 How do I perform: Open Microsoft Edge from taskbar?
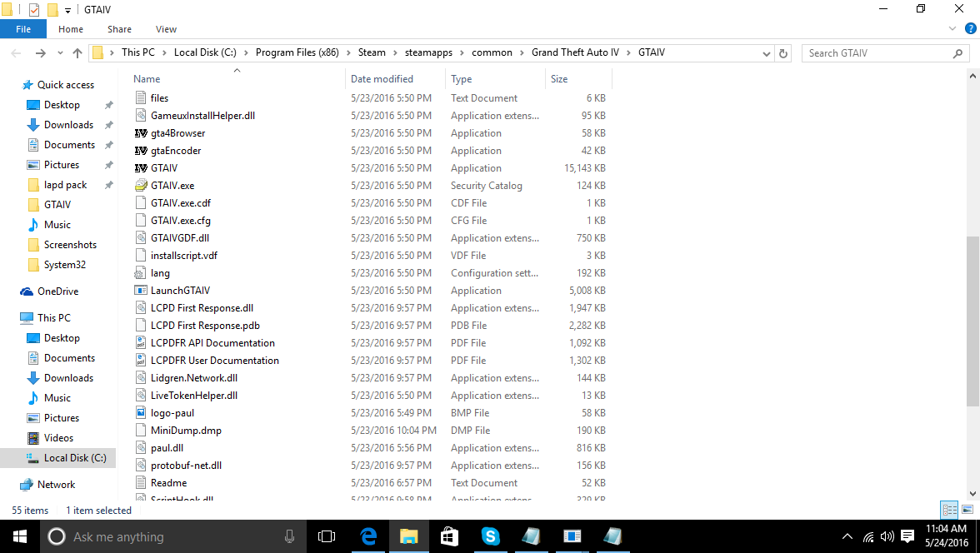coord(368,536)
